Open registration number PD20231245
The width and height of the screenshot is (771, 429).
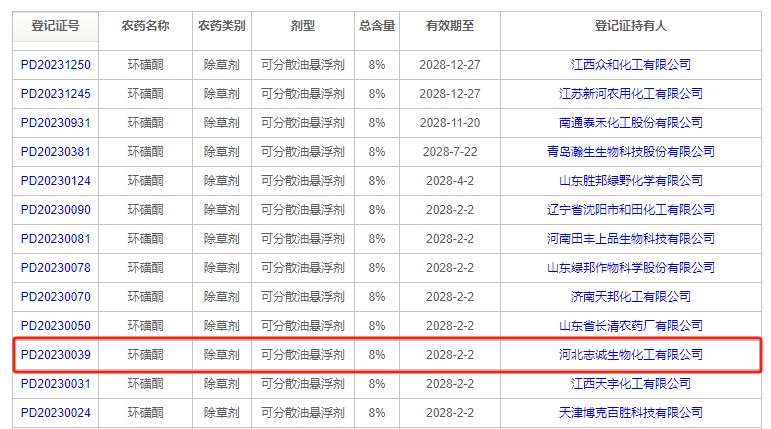click(x=55, y=94)
